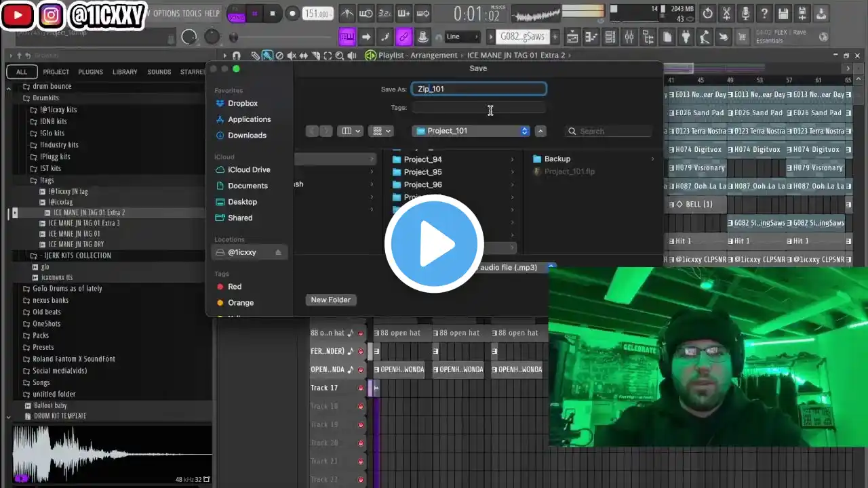Toggle the purple typing keyboard to piano icon
The width and height of the screenshot is (868, 488).
(x=347, y=37)
